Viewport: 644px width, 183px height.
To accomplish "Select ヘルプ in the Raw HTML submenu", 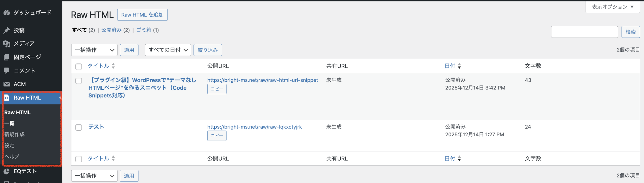I will (12, 157).
